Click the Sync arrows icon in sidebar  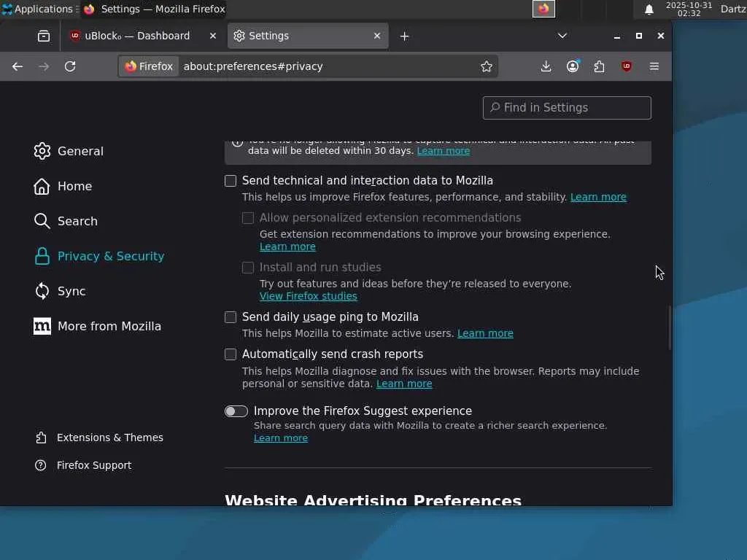[42, 291]
